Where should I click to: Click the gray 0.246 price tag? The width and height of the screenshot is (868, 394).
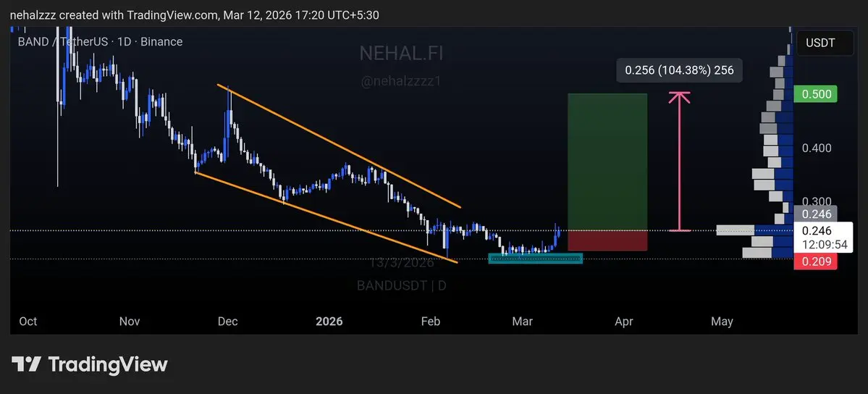(x=815, y=214)
